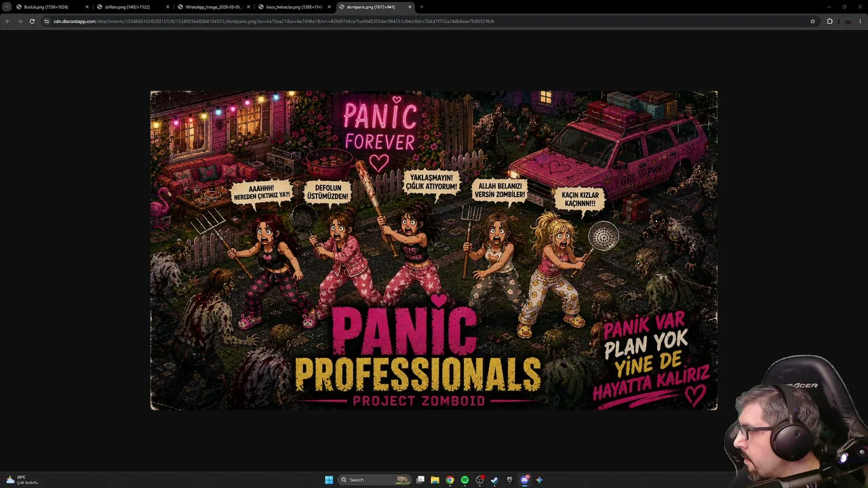Open File Explorer from the taskbar

pyautogui.click(x=435, y=480)
